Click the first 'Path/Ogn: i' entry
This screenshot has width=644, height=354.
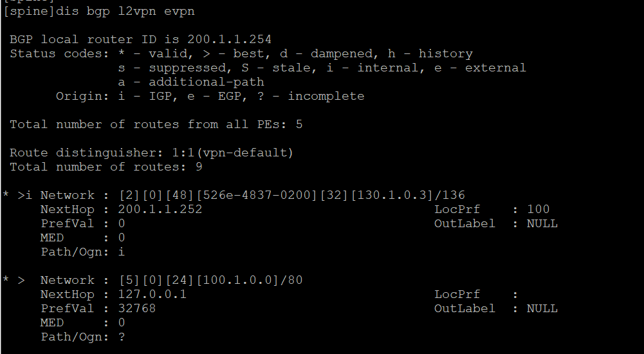click(x=82, y=252)
